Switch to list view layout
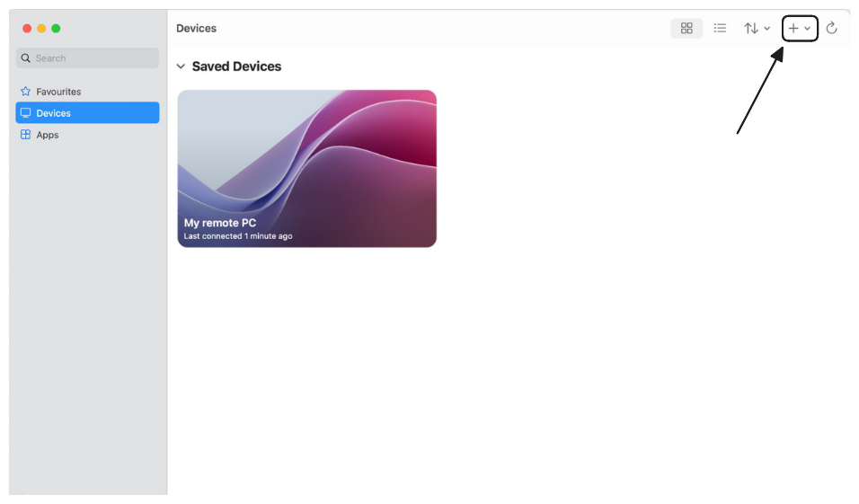This screenshot has height=504, width=859. (720, 28)
